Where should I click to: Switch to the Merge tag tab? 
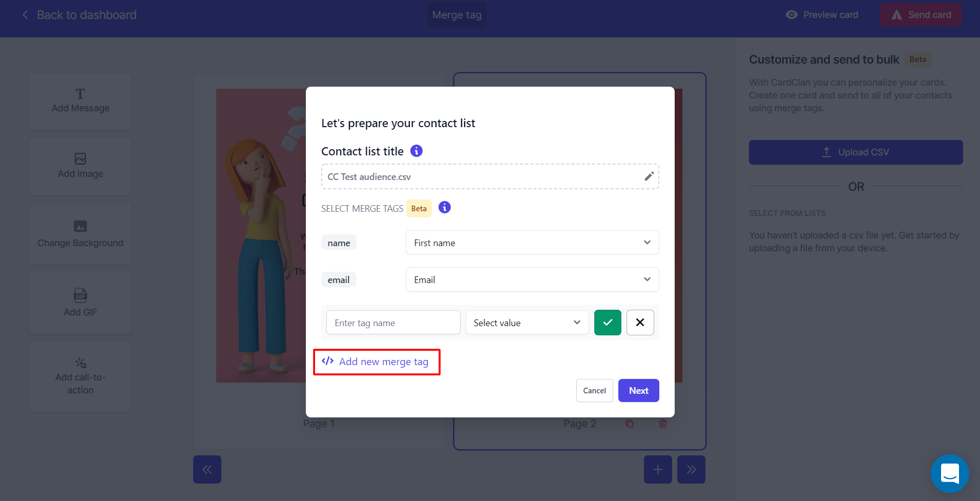click(456, 14)
